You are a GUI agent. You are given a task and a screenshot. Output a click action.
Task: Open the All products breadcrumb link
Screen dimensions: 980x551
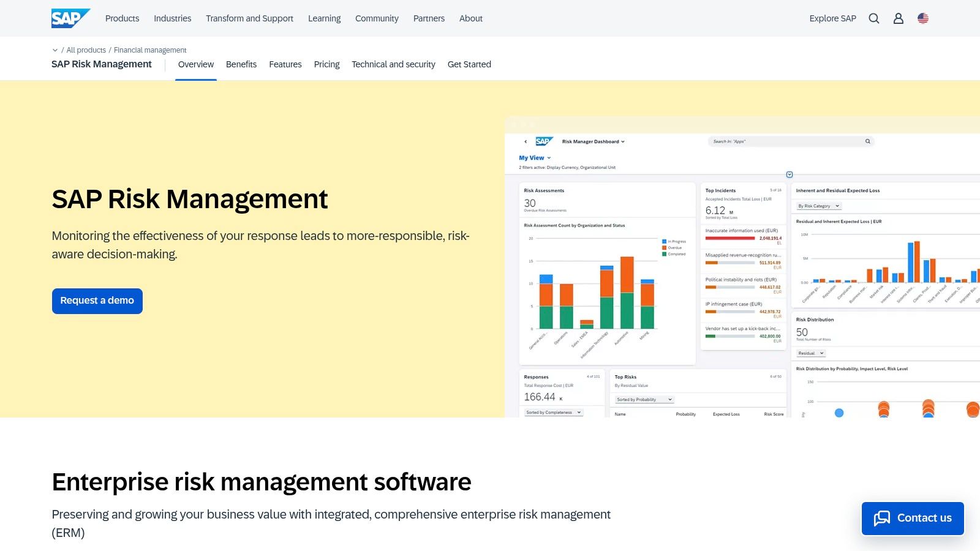point(86,50)
